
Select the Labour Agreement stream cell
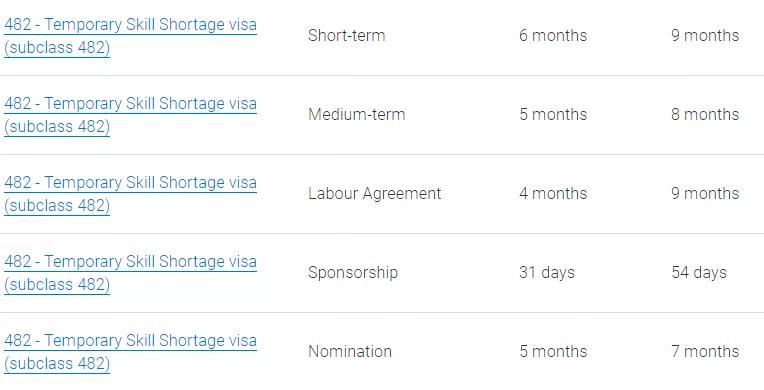[374, 194]
